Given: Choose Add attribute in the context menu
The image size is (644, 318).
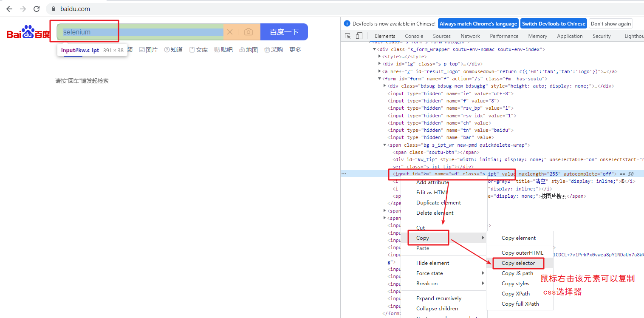Looking at the screenshot, I should point(432,182).
